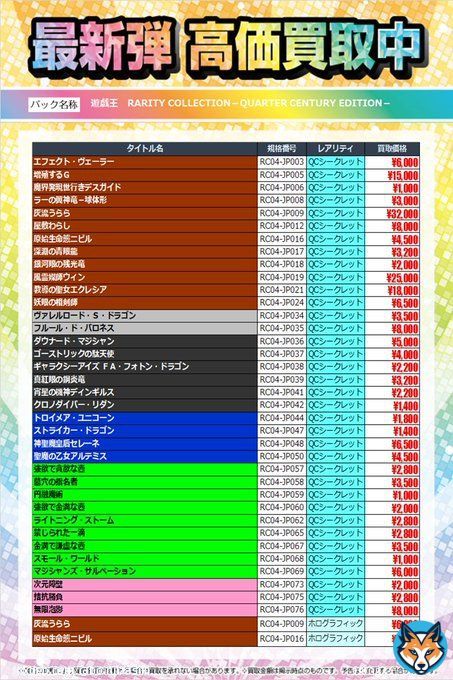Click the パック名称 label
453x680 pixels.
point(54,104)
